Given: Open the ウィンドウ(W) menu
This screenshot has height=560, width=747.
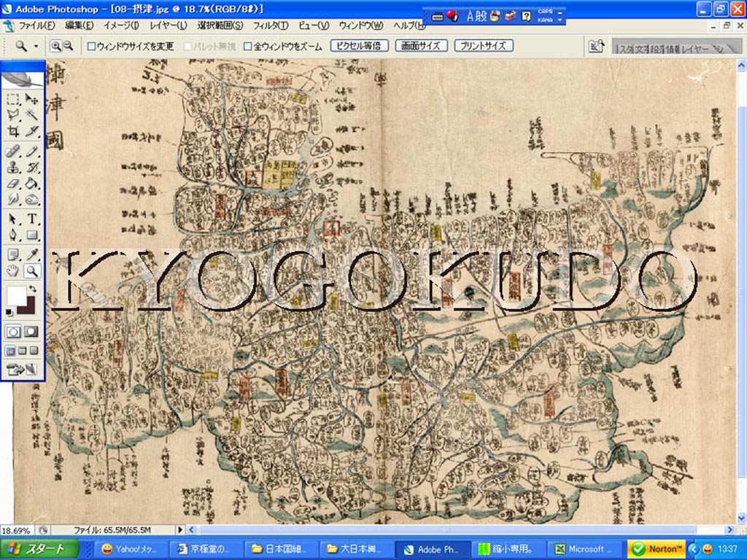Looking at the screenshot, I should [x=360, y=26].
